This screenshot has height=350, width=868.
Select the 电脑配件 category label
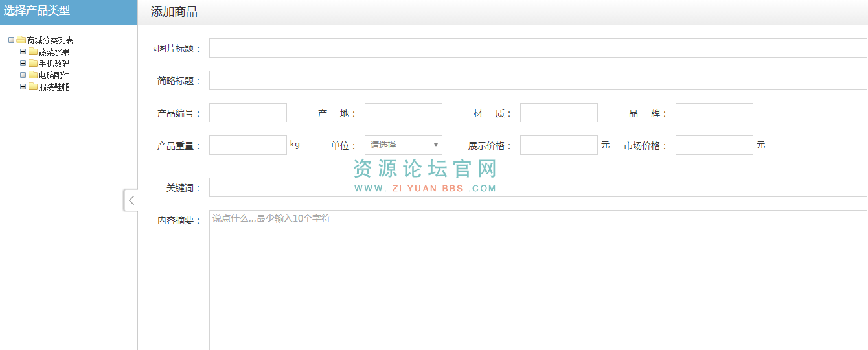54,75
